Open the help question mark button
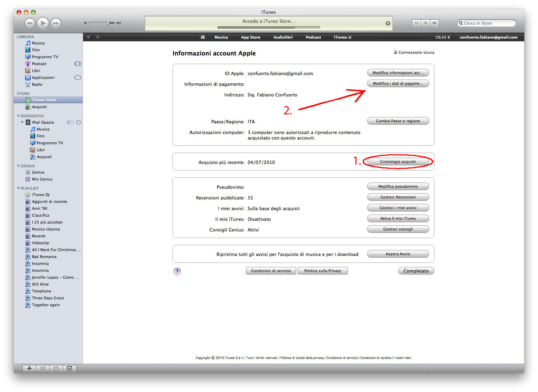538x392 pixels. [177, 271]
